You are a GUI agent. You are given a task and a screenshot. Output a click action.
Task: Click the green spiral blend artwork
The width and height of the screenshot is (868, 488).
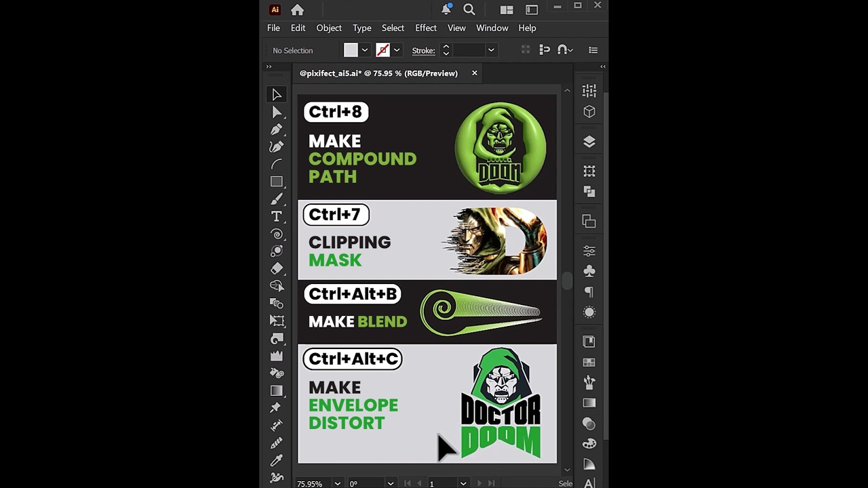[x=481, y=312]
